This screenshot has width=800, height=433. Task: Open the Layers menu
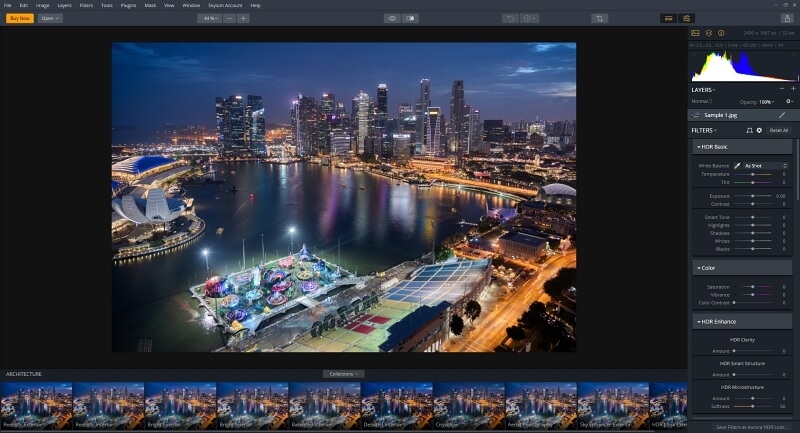point(64,5)
